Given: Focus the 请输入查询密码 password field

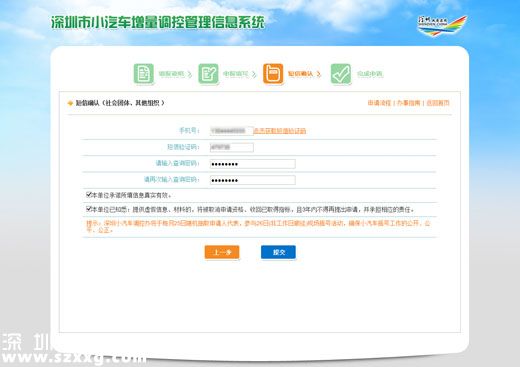Looking at the screenshot, I should click(x=252, y=164).
